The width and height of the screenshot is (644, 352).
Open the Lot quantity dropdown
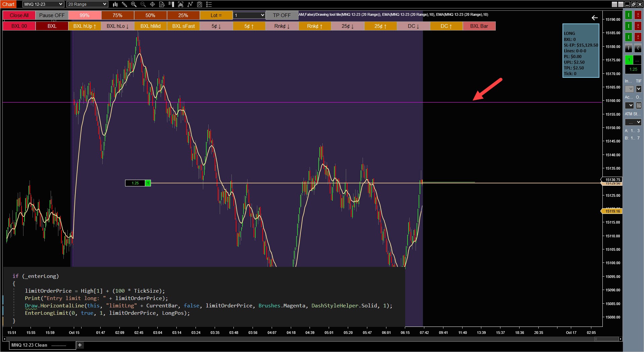[x=249, y=15]
